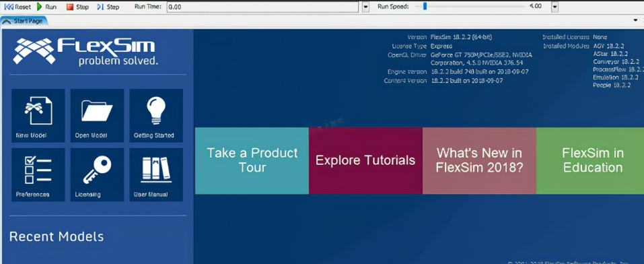Click the Installed Licenses None text

click(600, 37)
